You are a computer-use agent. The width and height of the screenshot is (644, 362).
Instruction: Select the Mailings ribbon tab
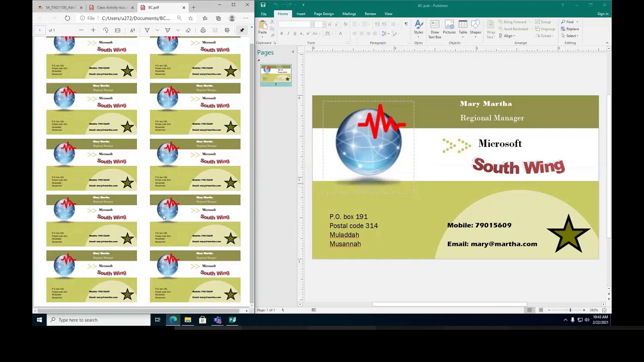pos(349,14)
